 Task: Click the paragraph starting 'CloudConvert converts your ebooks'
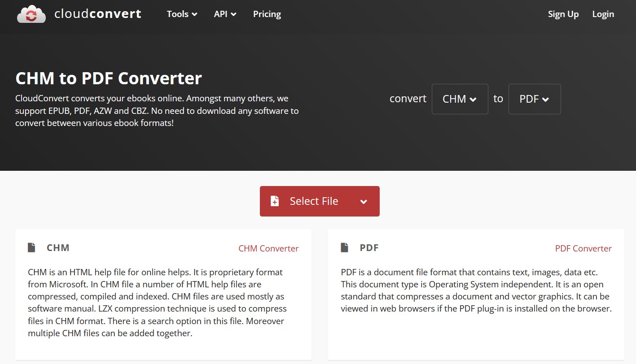157,111
